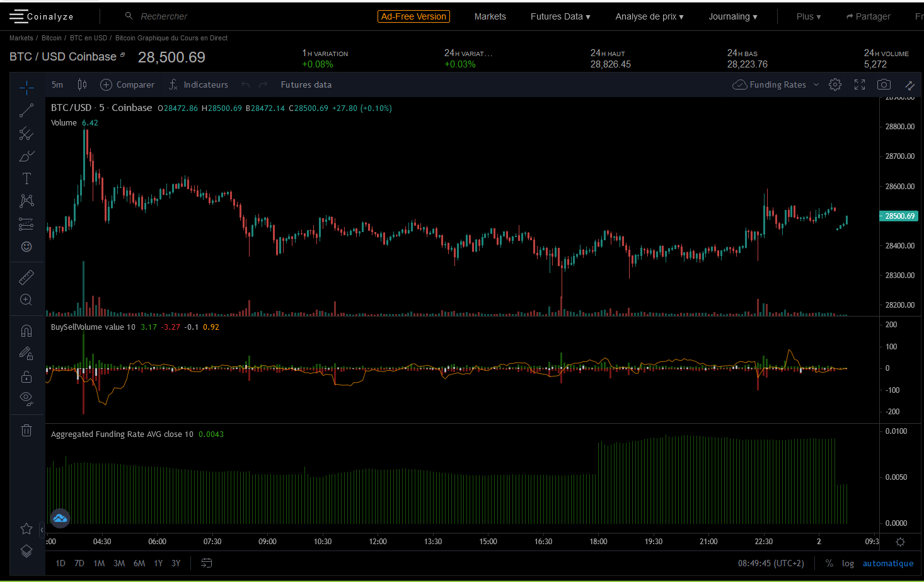
Task: Click the Ad-Free Version button
Action: tap(413, 16)
